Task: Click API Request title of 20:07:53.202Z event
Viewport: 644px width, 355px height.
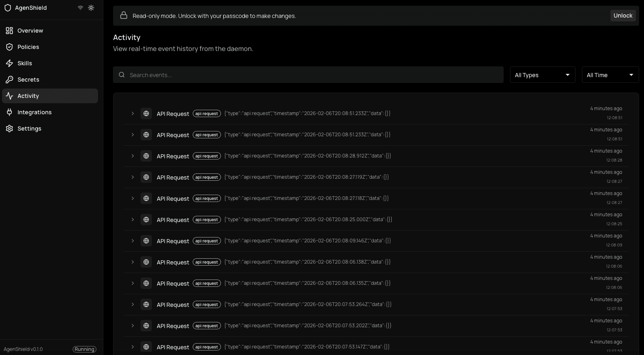Action: point(173,326)
